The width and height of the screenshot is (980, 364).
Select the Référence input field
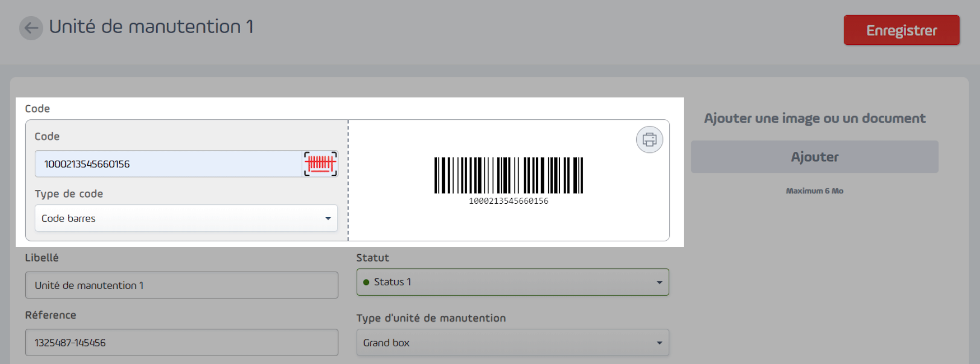(x=181, y=342)
